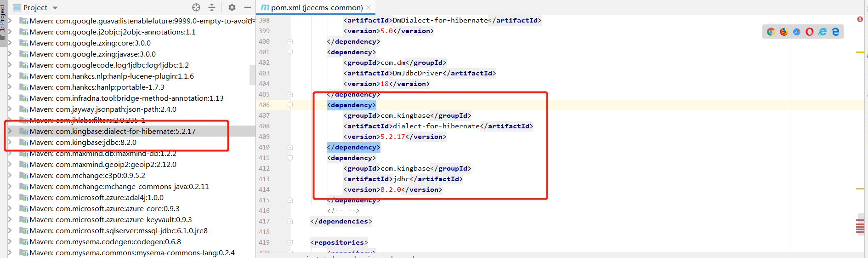Viewport: 868px width, 258px height.
Task: Expand com.kingbase:jdbc:8.2.0 library node
Action: coord(10,142)
